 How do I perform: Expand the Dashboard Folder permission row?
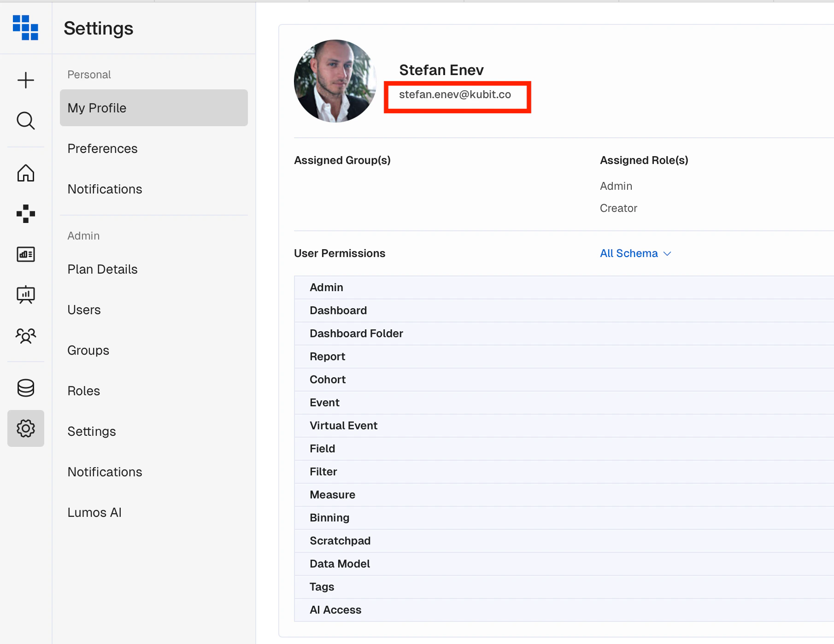356,333
